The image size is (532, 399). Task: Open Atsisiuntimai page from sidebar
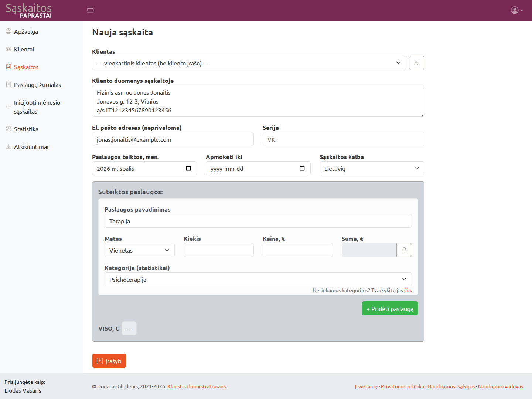(41, 147)
